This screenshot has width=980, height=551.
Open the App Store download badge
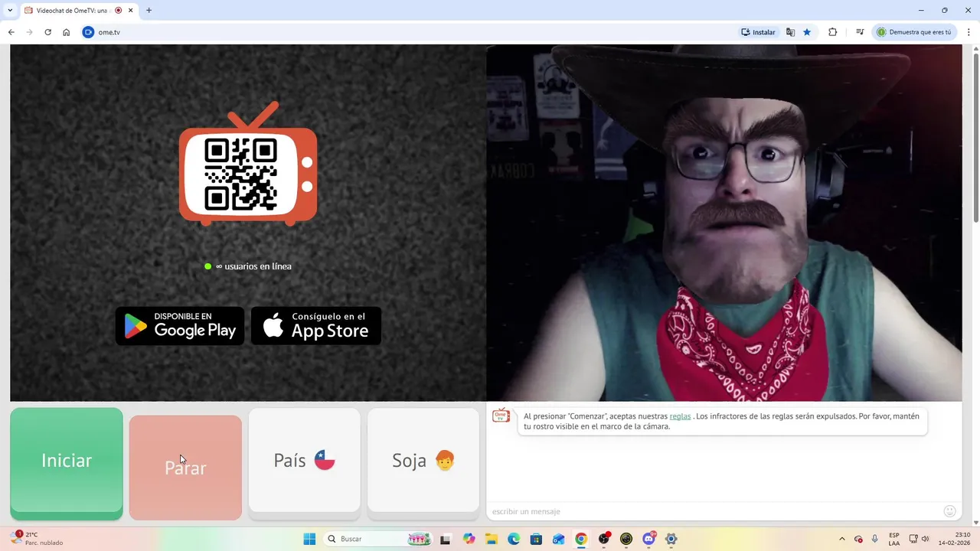pyautogui.click(x=316, y=326)
